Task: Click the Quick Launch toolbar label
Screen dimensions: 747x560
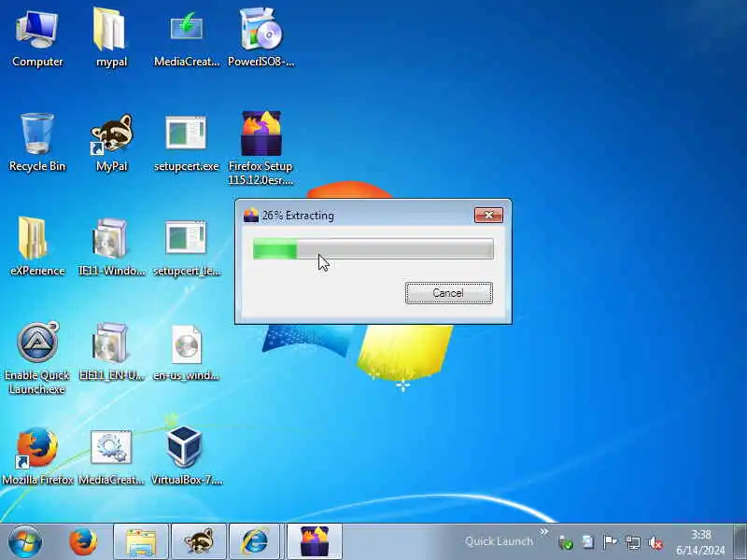Action: coord(499,541)
